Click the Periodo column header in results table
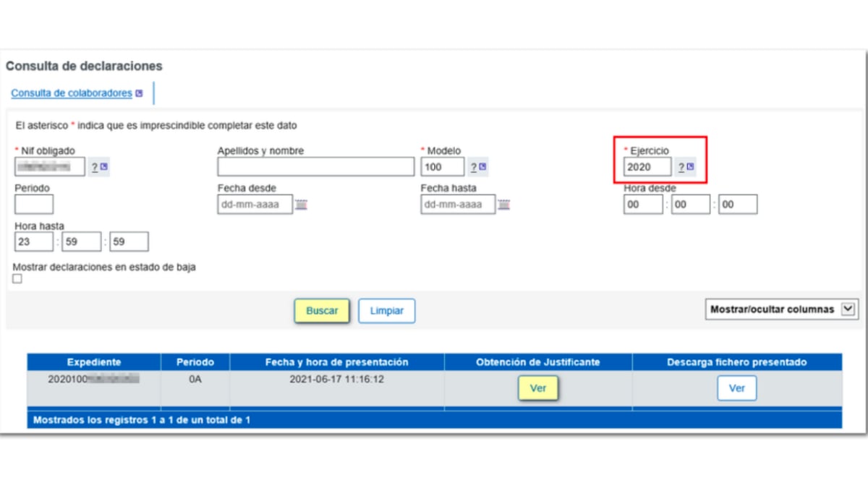 (195, 362)
